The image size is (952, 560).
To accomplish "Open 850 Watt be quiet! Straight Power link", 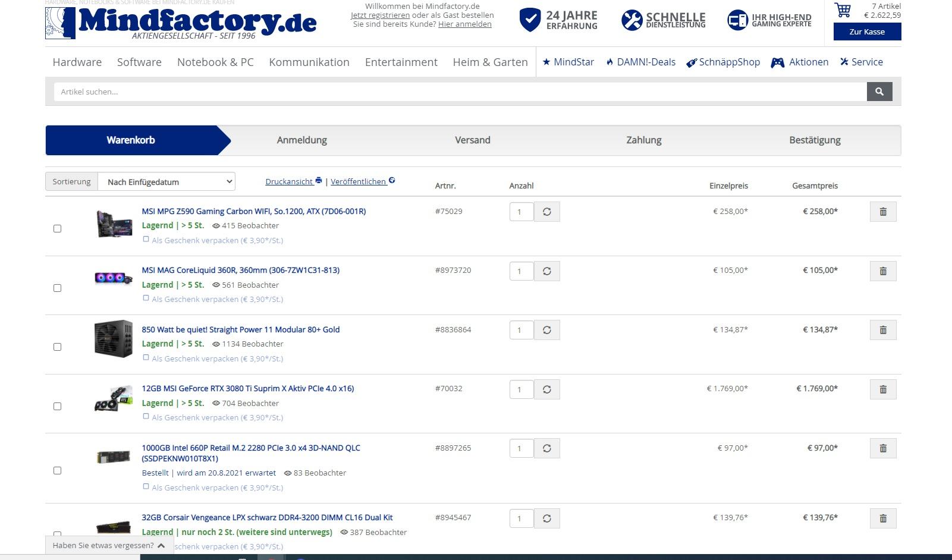I will (241, 329).
